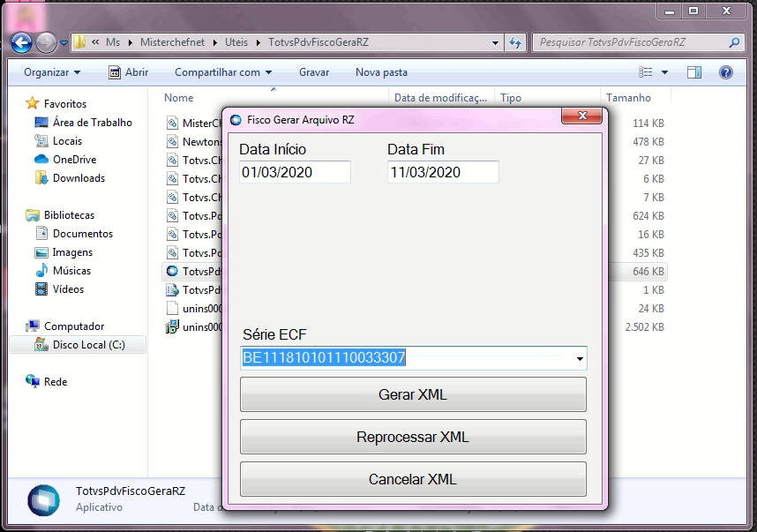Change view with the view icon
Screen dimensions: 757x532
(x=646, y=72)
